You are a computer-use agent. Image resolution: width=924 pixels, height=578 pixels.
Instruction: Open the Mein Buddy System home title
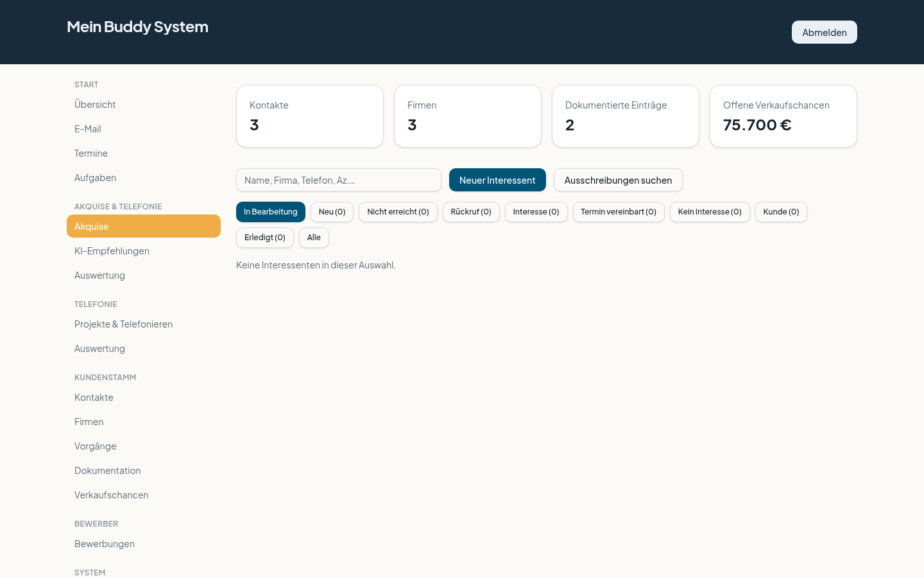(x=137, y=26)
